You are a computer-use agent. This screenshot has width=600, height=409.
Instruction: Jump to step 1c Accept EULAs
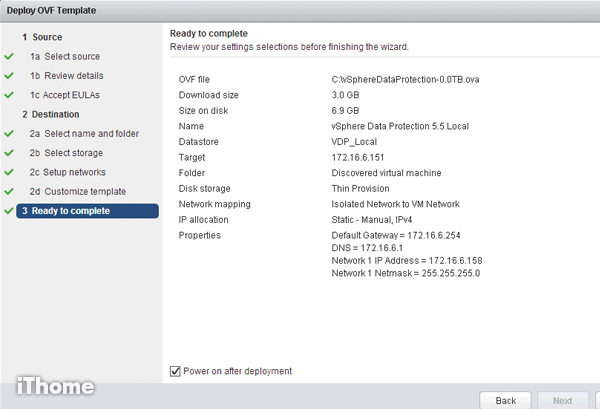pyautogui.click(x=64, y=95)
